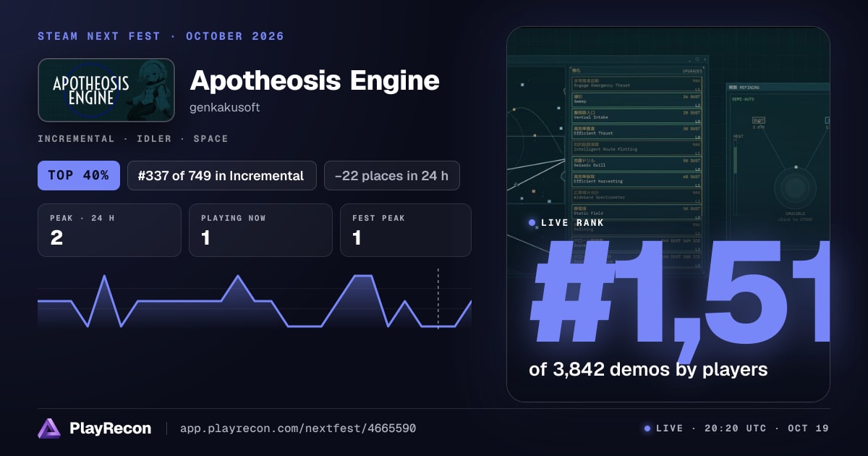
Task: Open developer genkakusoft's page
Action: point(225,107)
